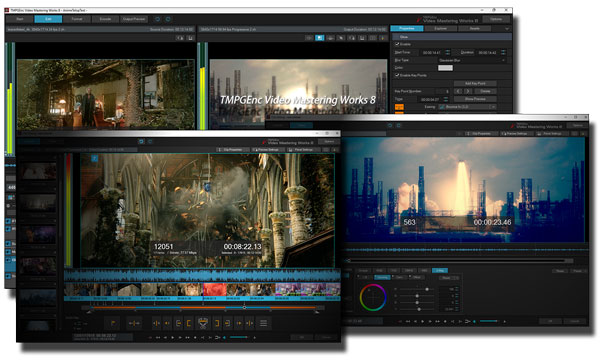Click the play button in cut editor window
600x360 pixels.
(173, 337)
